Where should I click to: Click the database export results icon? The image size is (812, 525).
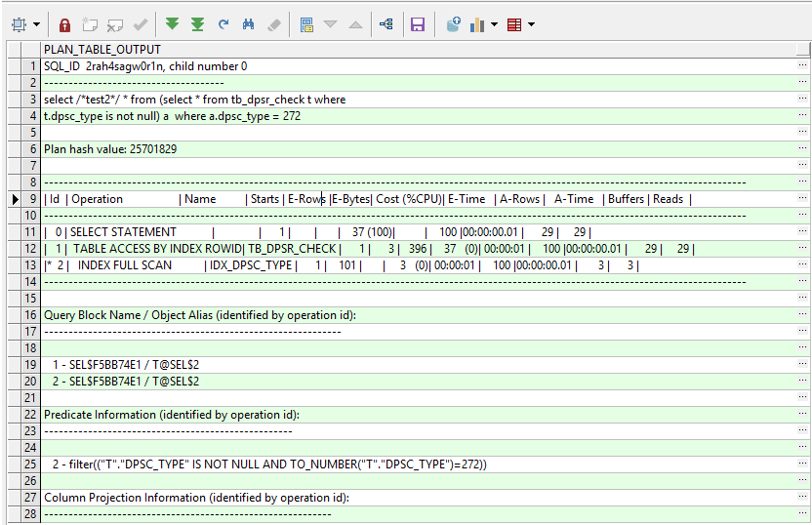(x=453, y=24)
